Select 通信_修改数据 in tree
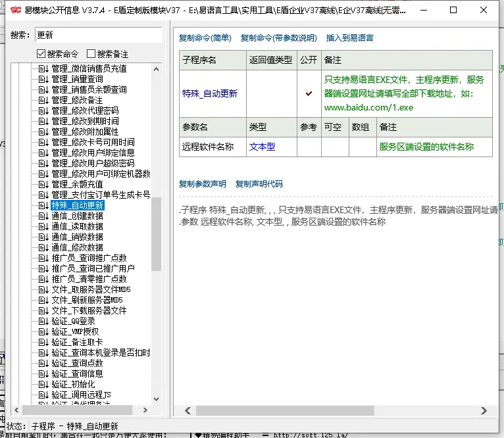 [x=78, y=247]
